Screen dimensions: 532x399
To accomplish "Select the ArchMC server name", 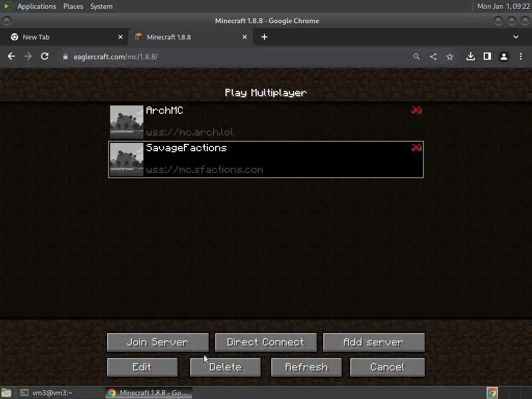I will (x=165, y=110).
